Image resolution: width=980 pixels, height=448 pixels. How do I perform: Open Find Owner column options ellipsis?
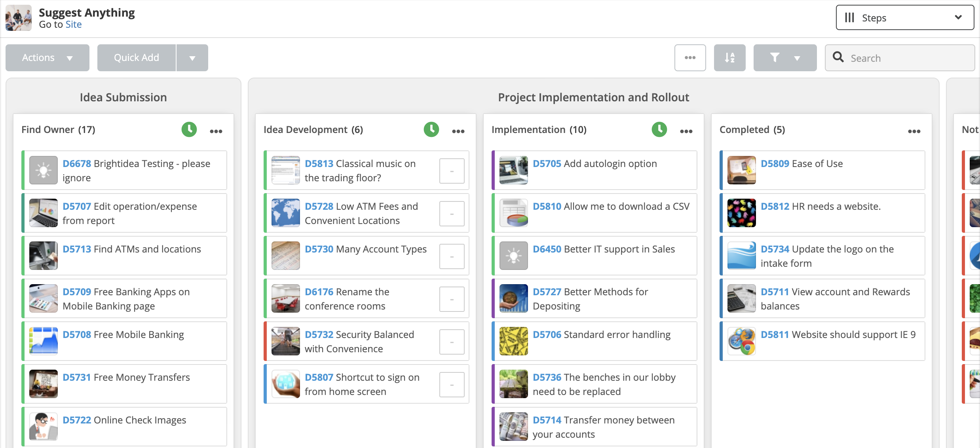click(x=216, y=131)
